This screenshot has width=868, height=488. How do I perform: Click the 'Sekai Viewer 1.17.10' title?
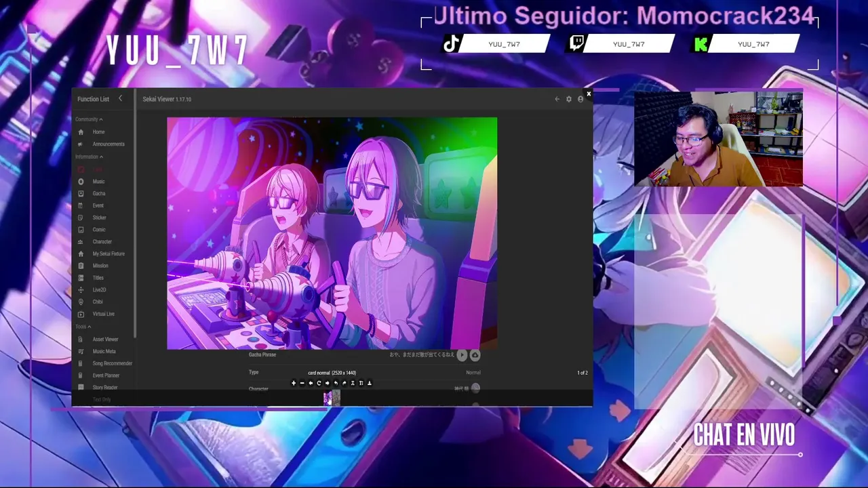(167, 99)
